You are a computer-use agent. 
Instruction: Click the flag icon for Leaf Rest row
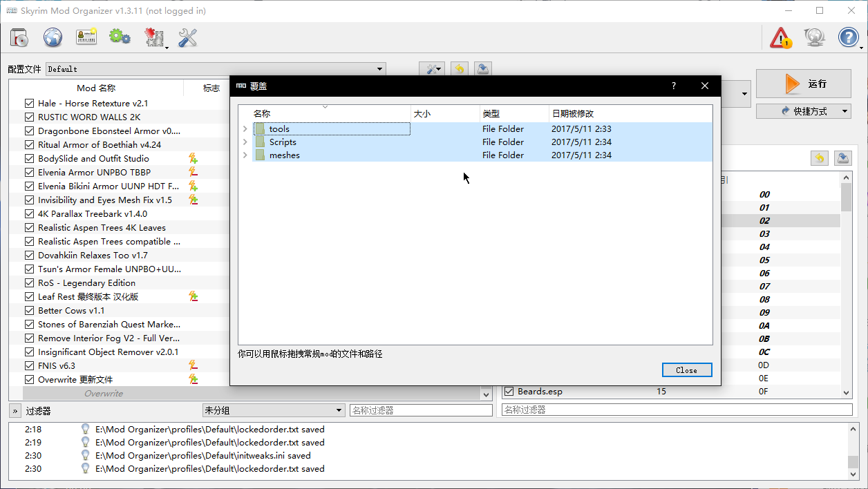tap(194, 296)
